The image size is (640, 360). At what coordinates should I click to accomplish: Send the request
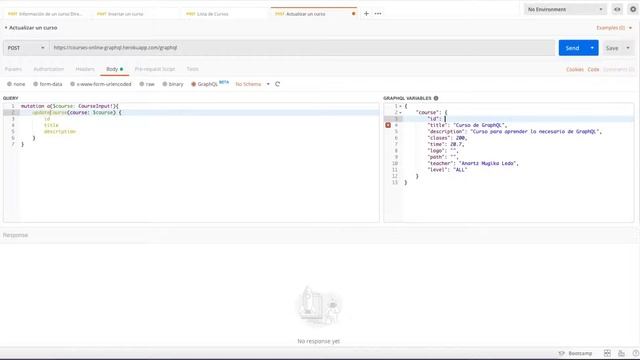click(572, 48)
